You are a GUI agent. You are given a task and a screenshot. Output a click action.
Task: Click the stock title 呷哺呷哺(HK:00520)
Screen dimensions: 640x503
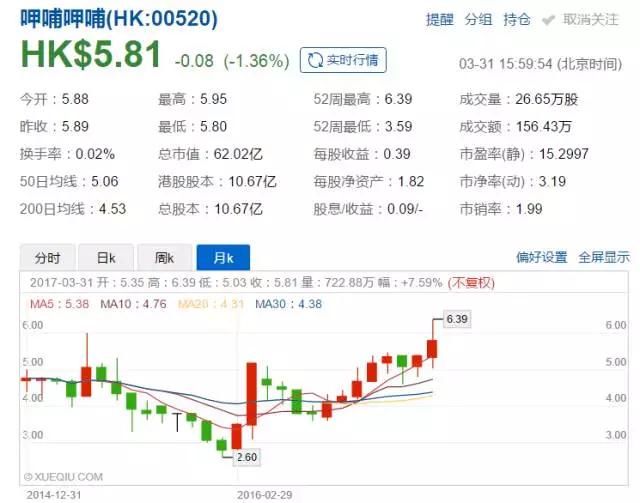[119, 19]
